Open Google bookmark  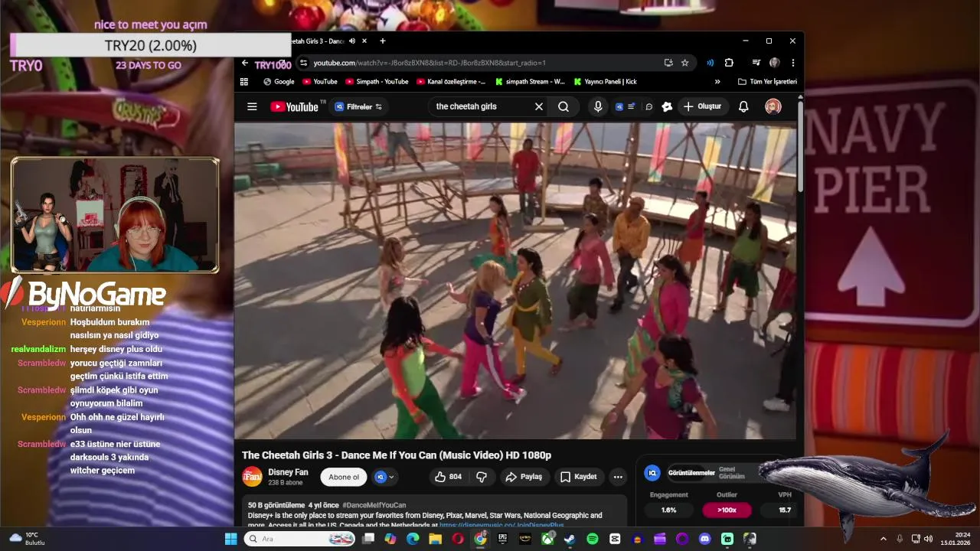point(279,81)
